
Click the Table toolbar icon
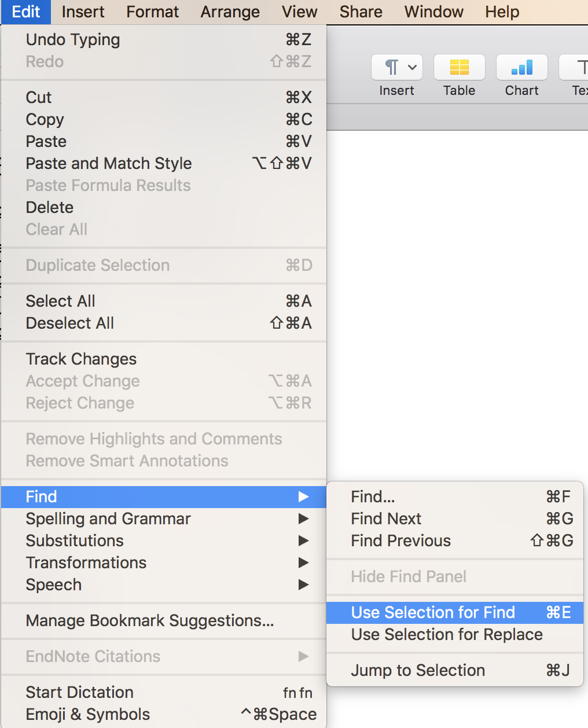(459, 68)
